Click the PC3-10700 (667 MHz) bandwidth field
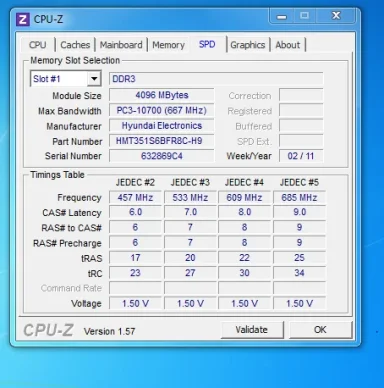 click(x=162, y=110)
